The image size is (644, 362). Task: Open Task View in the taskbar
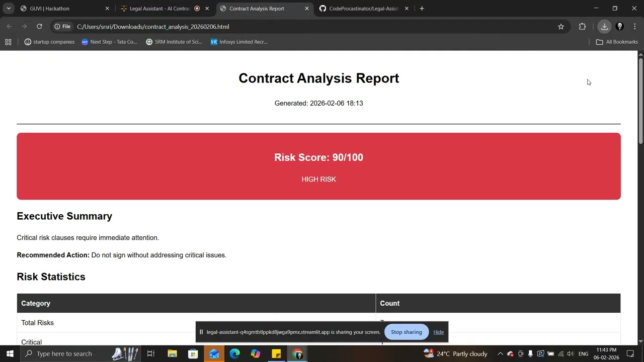(151, 353)
